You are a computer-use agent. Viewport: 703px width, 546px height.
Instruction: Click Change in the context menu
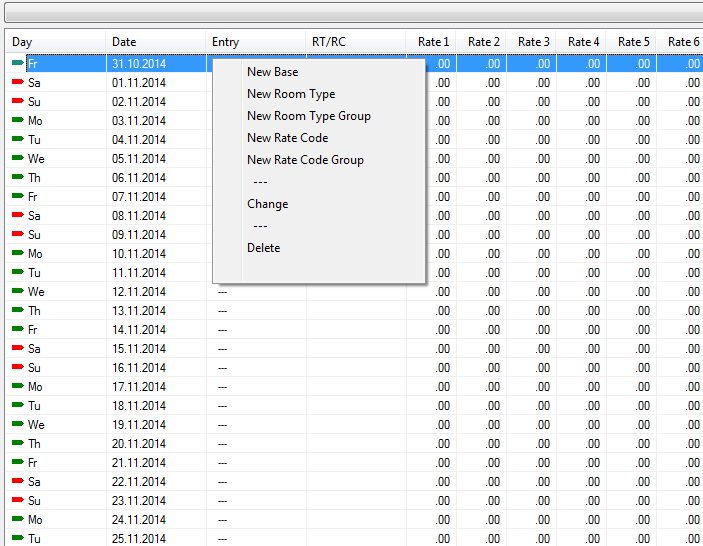point(267,204)
